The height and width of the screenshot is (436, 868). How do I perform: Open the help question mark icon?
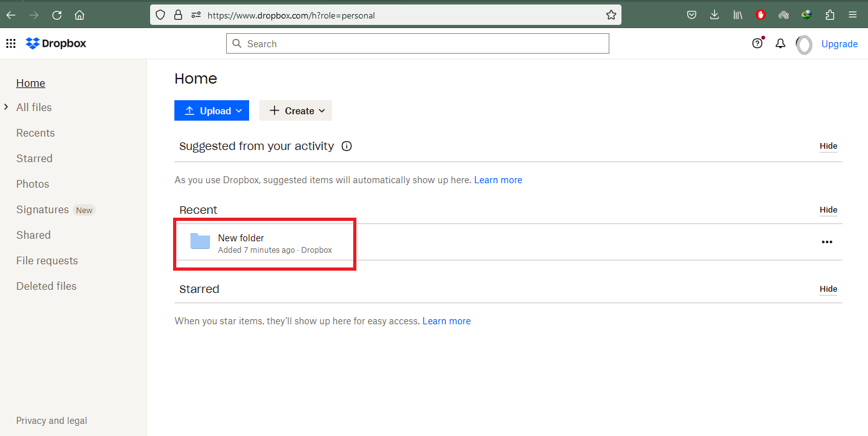758,43
